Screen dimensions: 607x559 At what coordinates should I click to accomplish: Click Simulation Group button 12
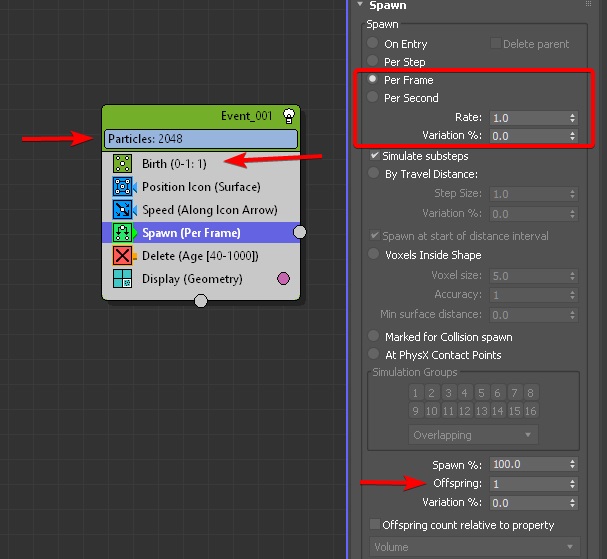(x=465, y=410)
